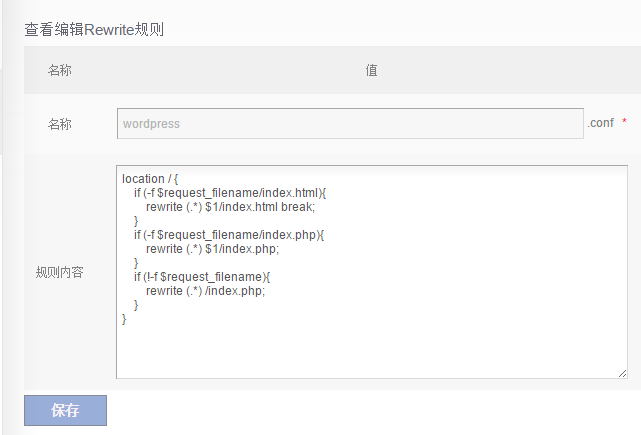Click the 查看编辑Rewrite规则 page title

94,30
